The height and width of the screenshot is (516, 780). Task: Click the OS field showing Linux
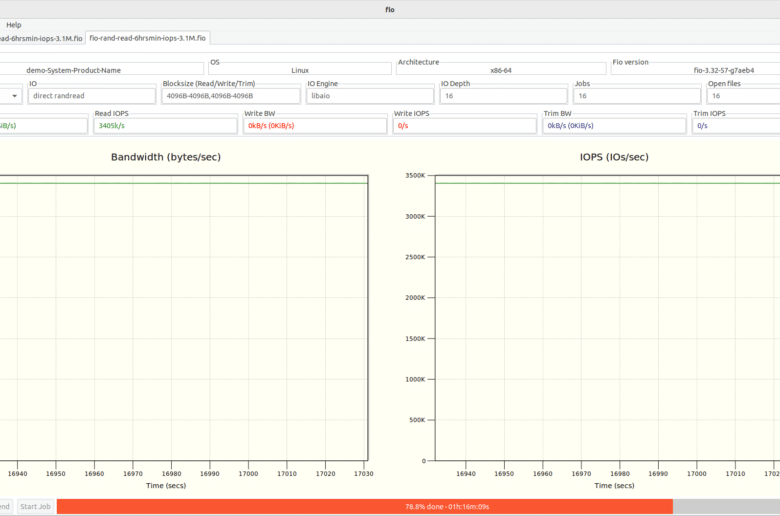300,70
